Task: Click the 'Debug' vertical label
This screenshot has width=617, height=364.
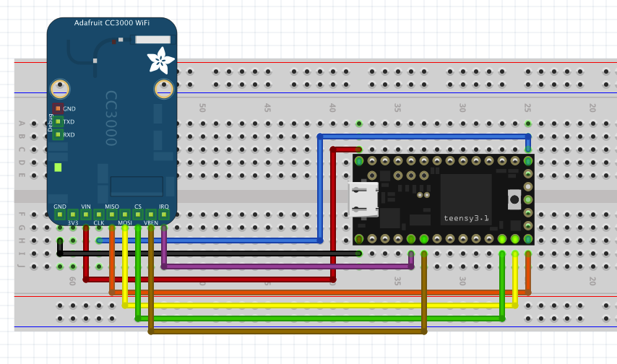Action: coord(50,122)
